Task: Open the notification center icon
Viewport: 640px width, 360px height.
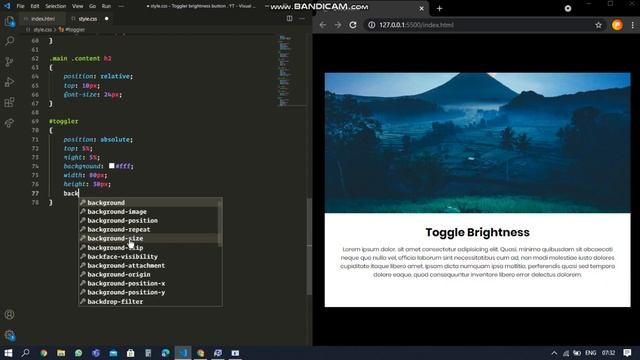Action: click(627, 353)
